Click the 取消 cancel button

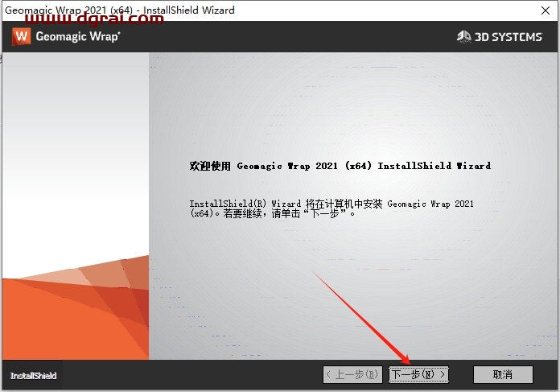[x=503, y=374]
